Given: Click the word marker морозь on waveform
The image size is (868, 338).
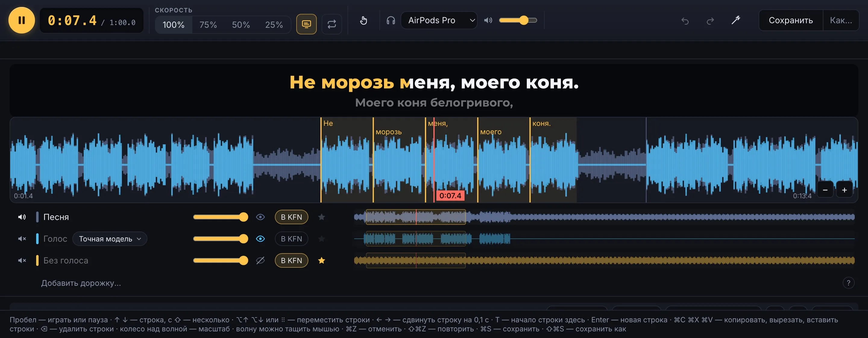Looking at the screenshot, I should [x=388, y=132].
